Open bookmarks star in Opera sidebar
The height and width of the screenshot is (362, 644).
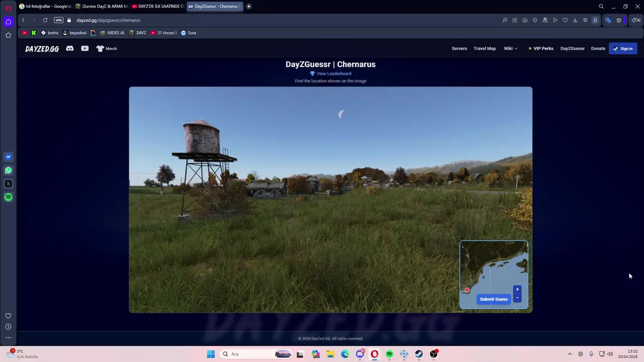click(8, 35)
